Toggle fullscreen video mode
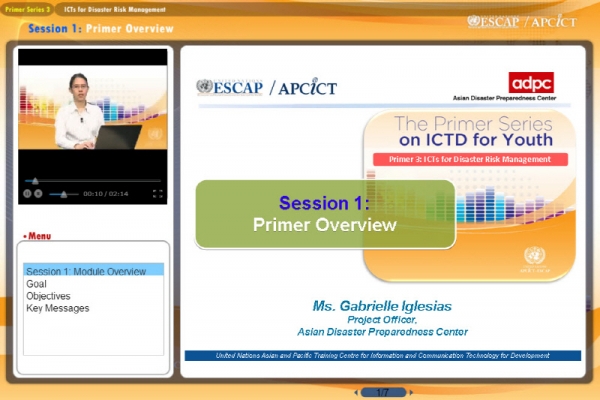 [158, 194]
